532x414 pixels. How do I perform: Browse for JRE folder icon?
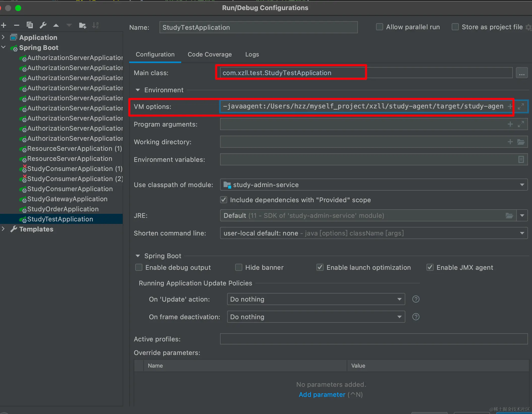[509, 216]
